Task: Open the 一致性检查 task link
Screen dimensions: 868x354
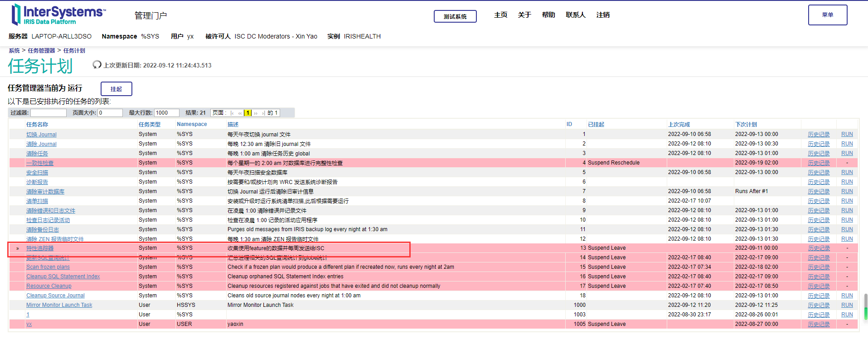Action: [40, 163]
